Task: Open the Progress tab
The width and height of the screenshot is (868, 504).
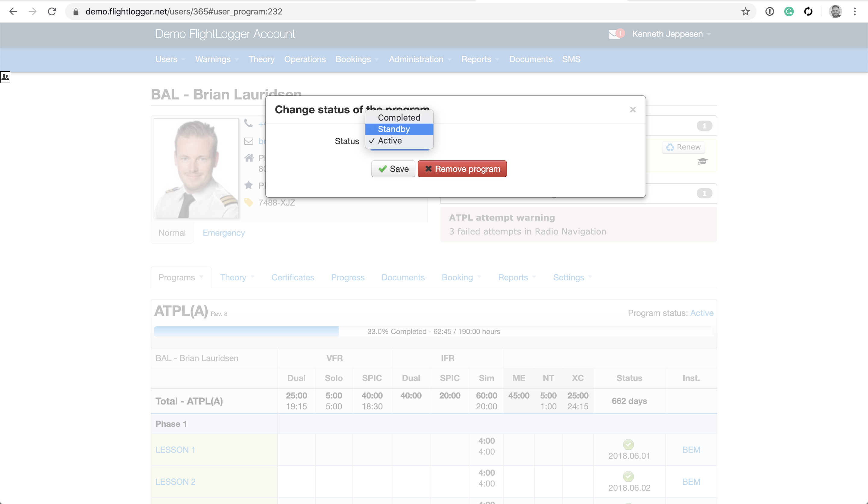Action: point(348,277)
